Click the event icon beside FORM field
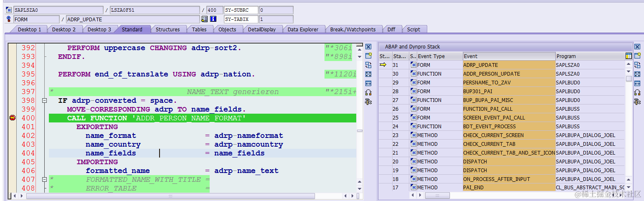The height and width of the screenshot is (201, 644). [x=9, y=19]
